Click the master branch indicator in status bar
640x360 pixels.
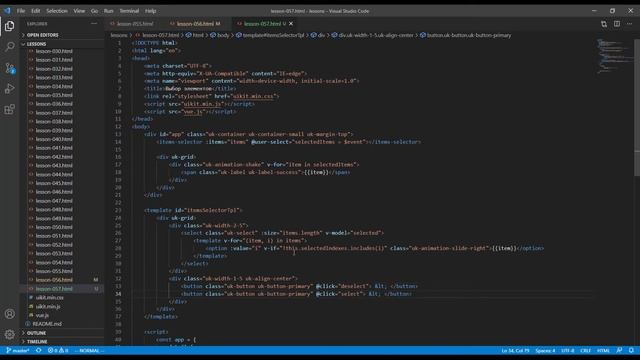18,351
